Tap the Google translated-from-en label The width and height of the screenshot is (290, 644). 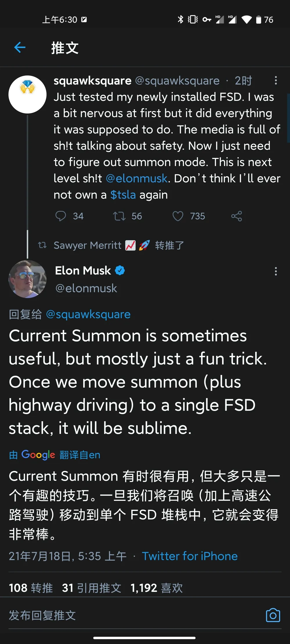tap(55, 455)
